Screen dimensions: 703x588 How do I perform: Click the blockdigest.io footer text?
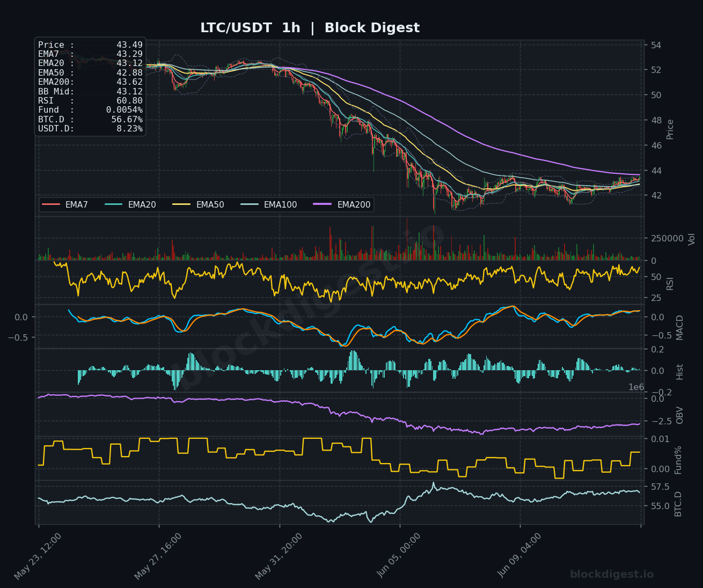click(x=612, y=575)
